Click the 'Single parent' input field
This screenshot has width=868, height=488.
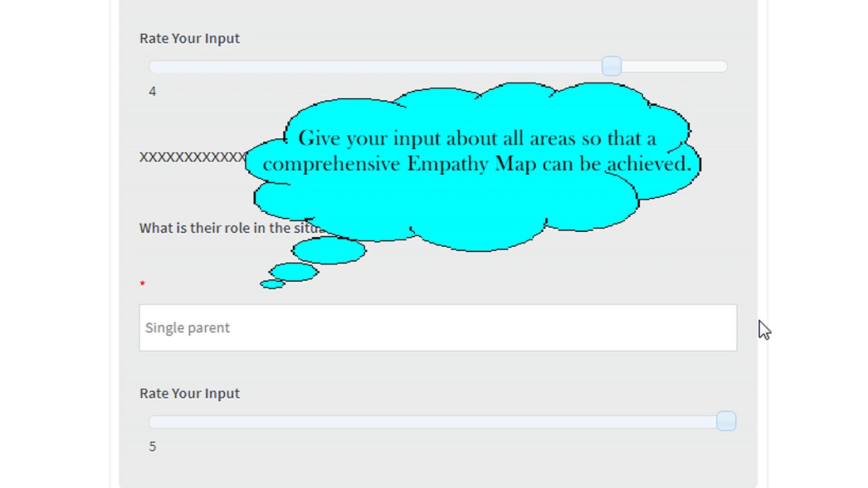438,328
